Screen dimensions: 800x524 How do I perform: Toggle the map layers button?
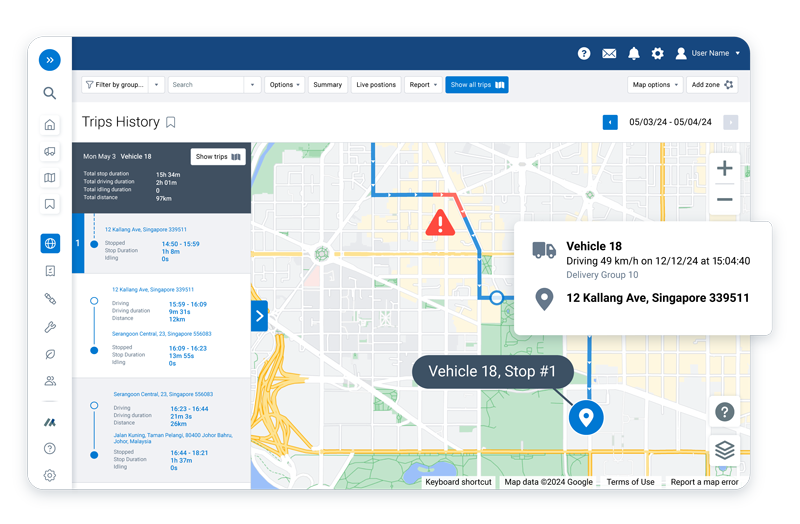coord(724,451)
